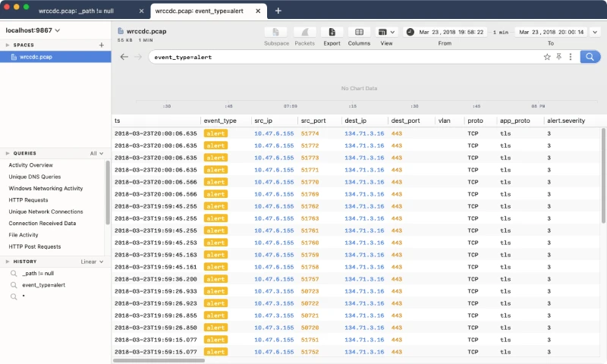Add a new space with plus icon
Image resolution: width=607 pixels, height=364 pixels.
point(102,45)
